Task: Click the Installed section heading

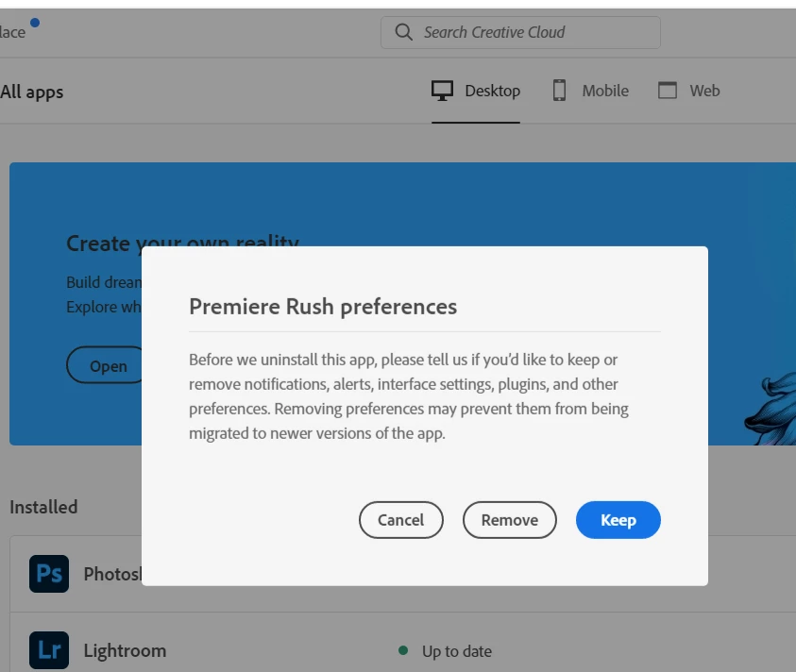Action: (43, 507)
